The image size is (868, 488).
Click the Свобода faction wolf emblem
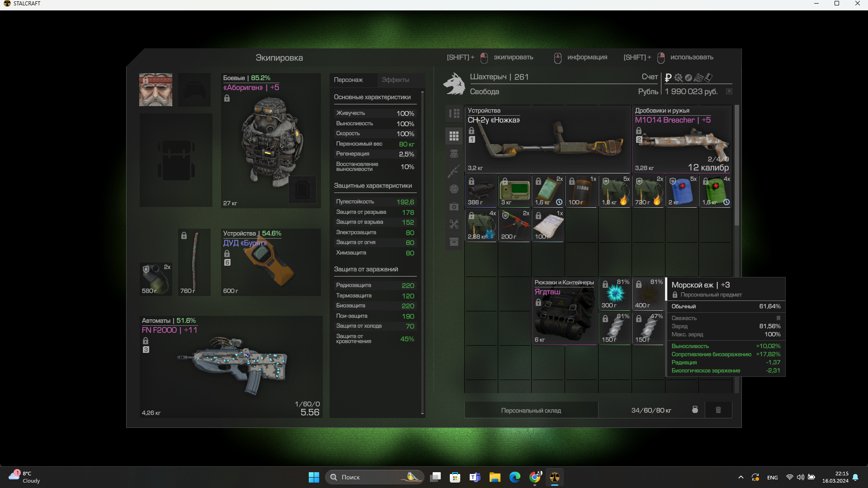[454, 84]
